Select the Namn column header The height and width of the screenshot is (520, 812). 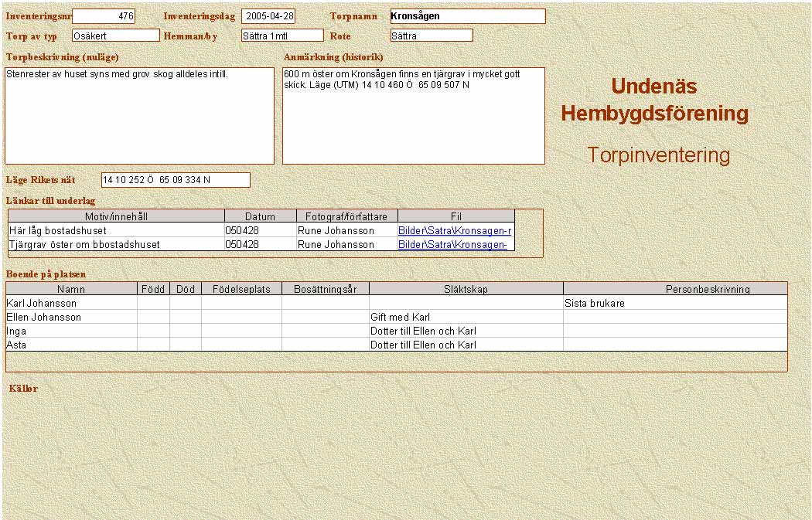coord(71,289)
